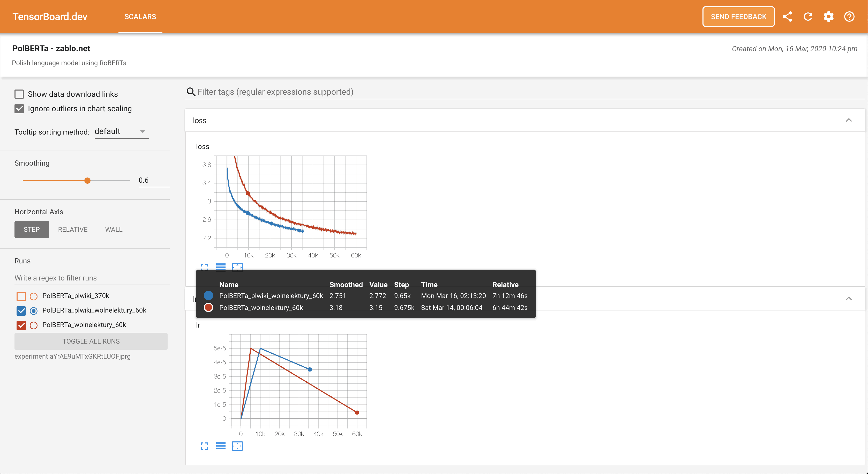The image size is (868, 474).
Task: Fit domain to data on the loss chart
Action: (237, 267)
